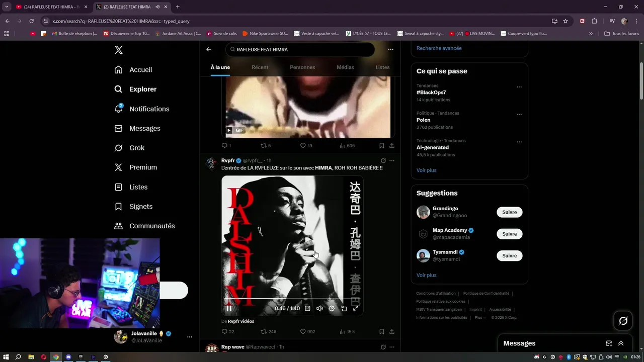This screenshot has width=644, height=362.
Task: Open Rvpfr profile avatar
Action: 212,163
